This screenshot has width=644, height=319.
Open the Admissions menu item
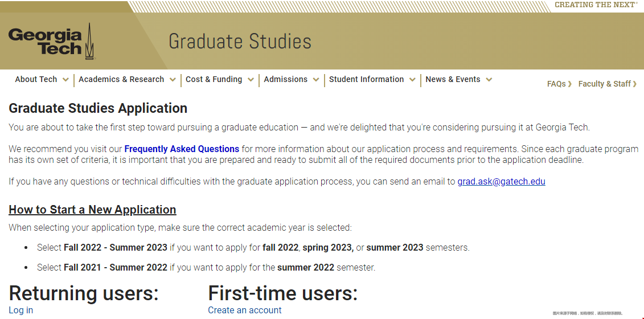pyautogui.click(x=285, y=79)
